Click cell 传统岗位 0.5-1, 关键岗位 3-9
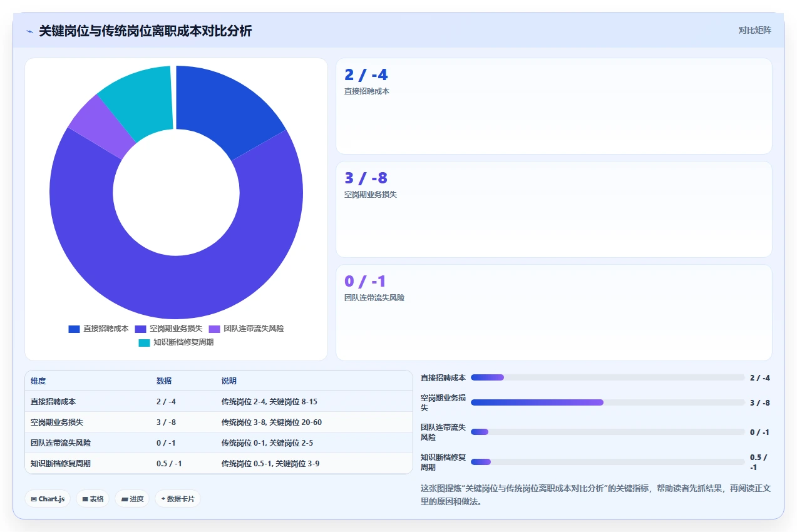This screenshot has height=532, width=797. 270,464
